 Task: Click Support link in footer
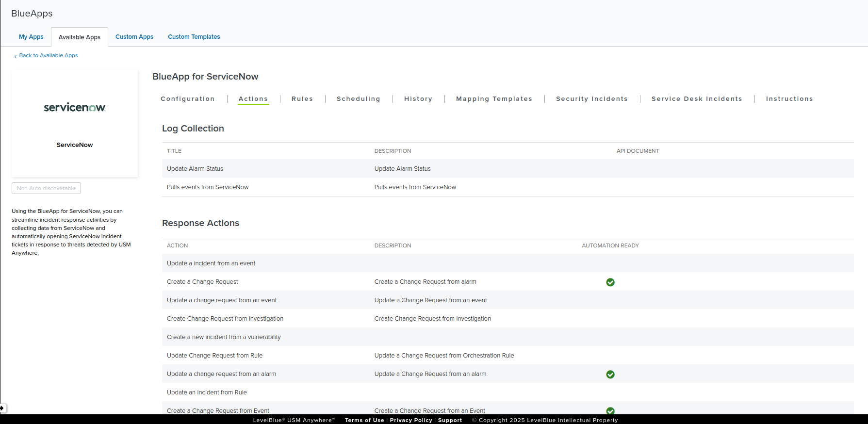pos(450,420)
